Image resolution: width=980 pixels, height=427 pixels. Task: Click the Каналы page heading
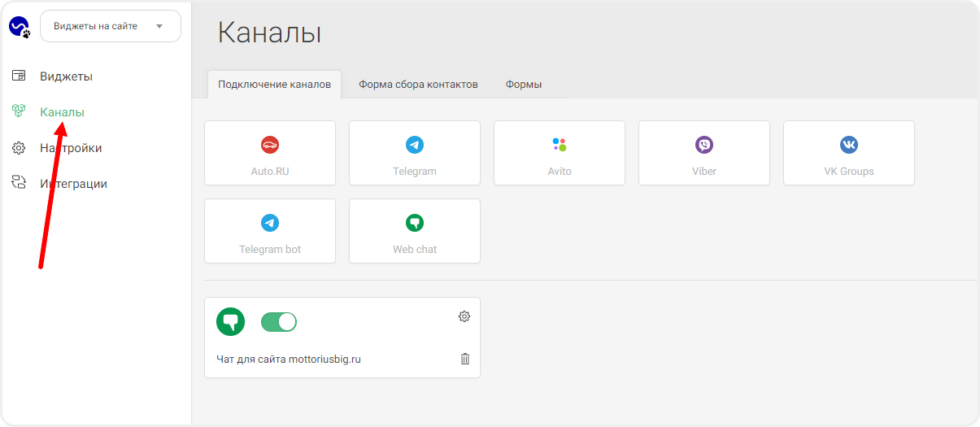270,33
